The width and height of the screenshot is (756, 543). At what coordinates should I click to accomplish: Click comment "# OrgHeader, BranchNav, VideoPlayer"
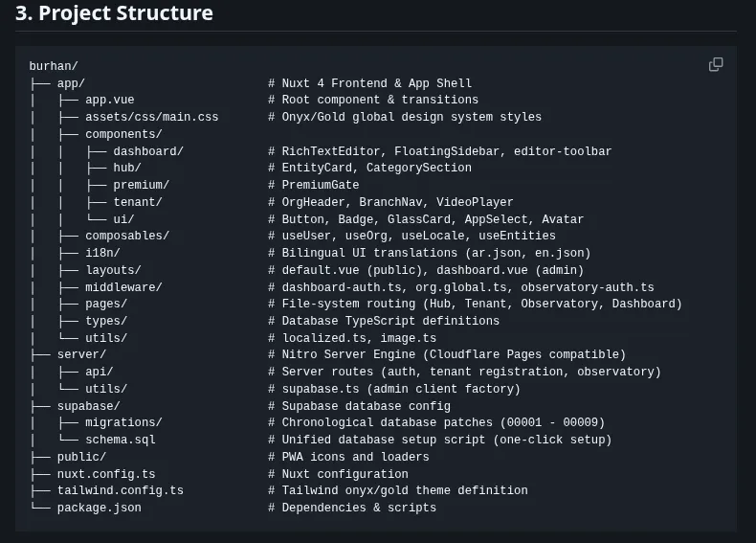tap(390, 202)
